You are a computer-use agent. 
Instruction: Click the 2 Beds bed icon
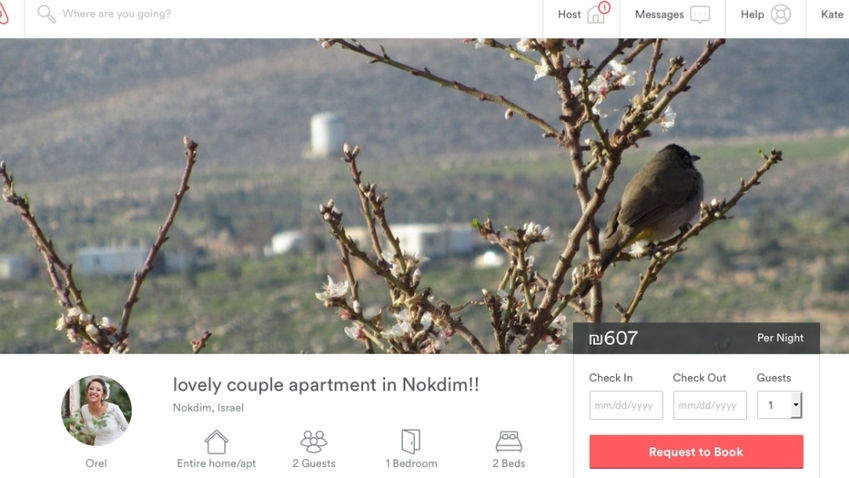[x=508, y=442]
